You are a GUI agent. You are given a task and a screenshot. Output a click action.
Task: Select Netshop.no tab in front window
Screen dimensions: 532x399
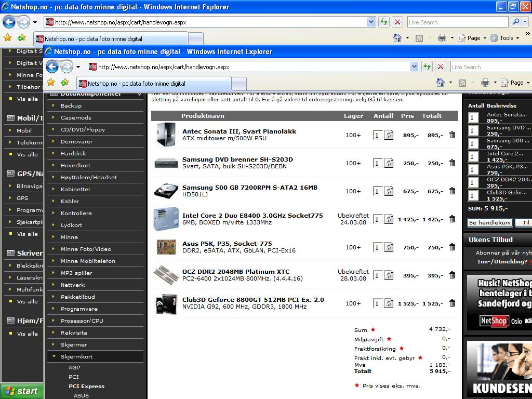point(154,84)
